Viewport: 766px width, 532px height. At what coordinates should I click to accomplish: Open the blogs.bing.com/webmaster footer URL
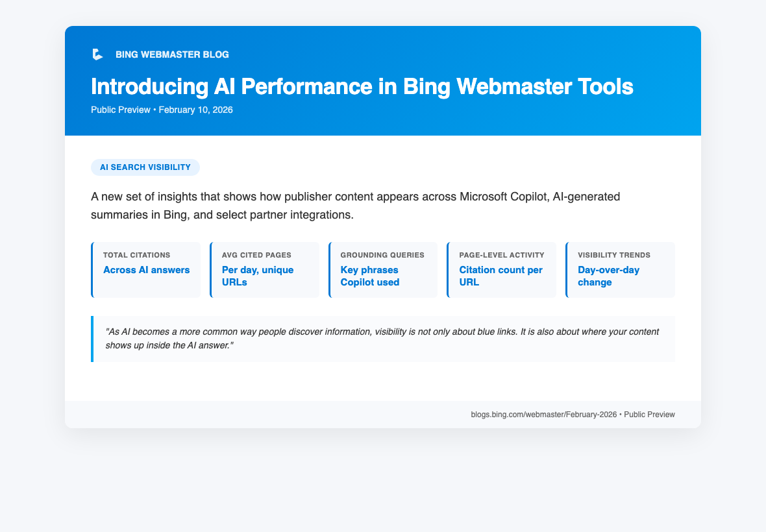[544, 415]
